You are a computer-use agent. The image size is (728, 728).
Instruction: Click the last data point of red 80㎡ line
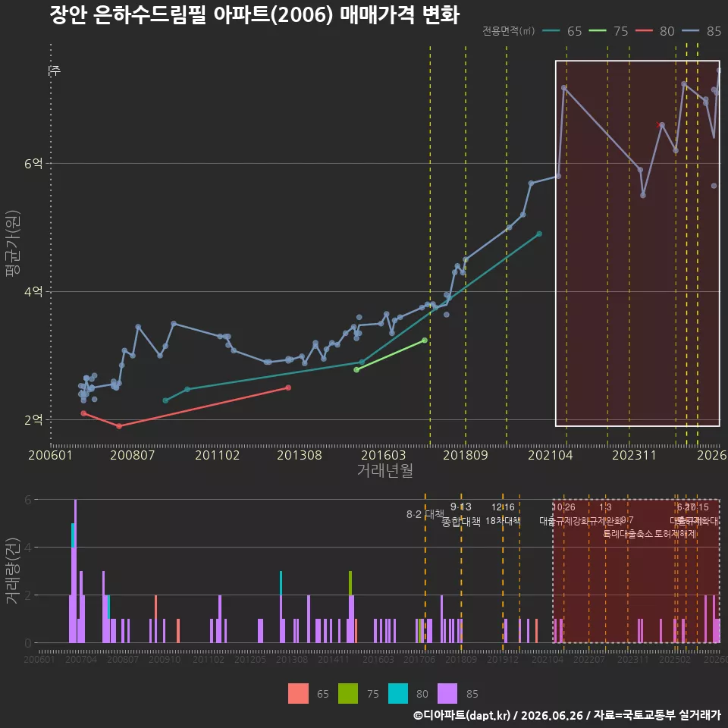[288, 388]
